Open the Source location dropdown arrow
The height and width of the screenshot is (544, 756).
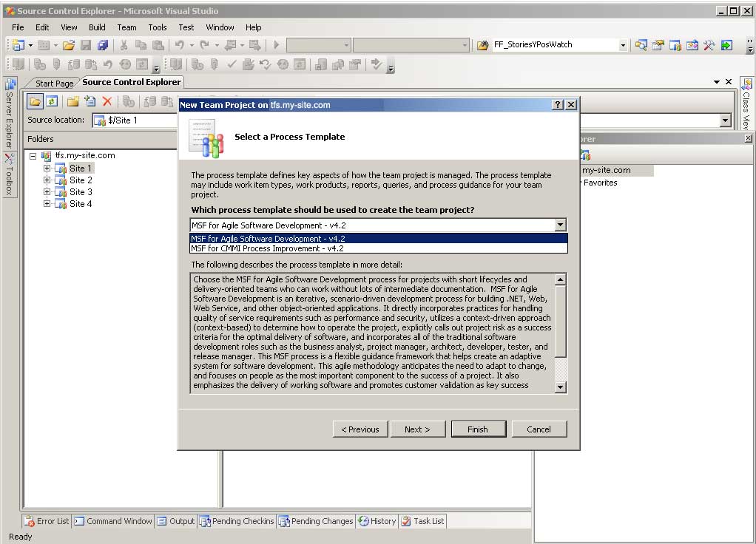[726, 120]
